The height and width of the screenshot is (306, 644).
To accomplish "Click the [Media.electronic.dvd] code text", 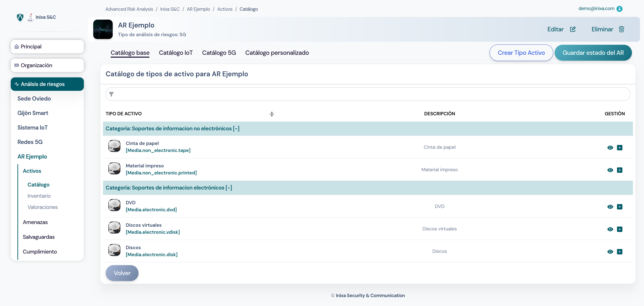I will point(151,210).
